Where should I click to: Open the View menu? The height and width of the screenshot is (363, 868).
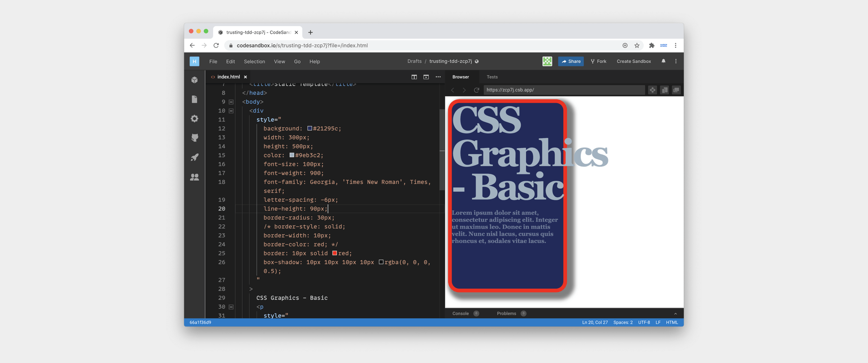coord(279,61)
